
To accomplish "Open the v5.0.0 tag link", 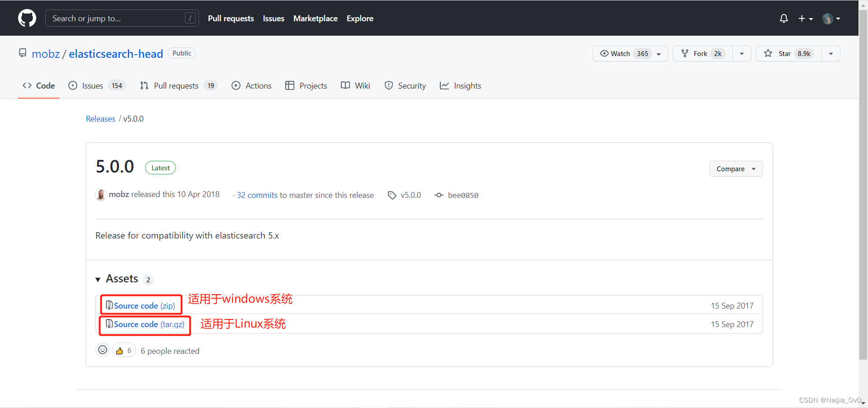I will pyautogui.click(x=410, y=195).
